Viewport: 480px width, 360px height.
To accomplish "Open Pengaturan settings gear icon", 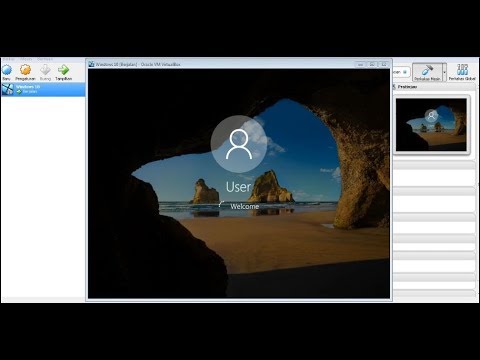I will pos(25,70).
